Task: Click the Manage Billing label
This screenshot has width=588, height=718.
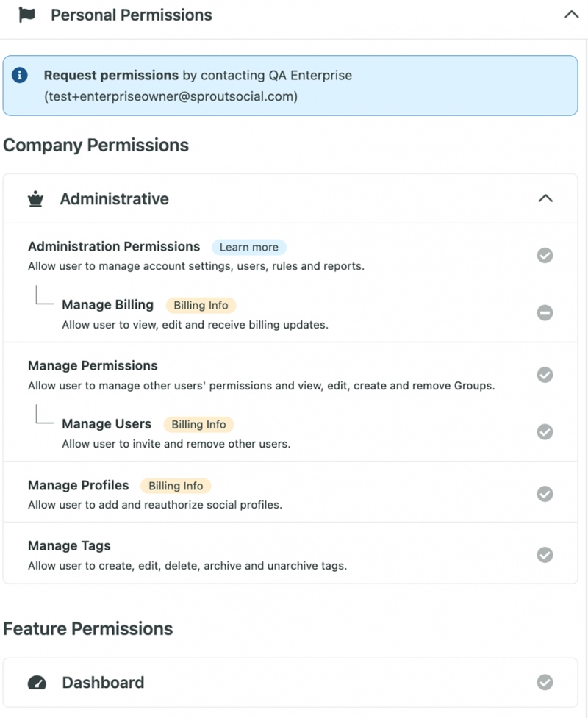Action: point(107,305)
